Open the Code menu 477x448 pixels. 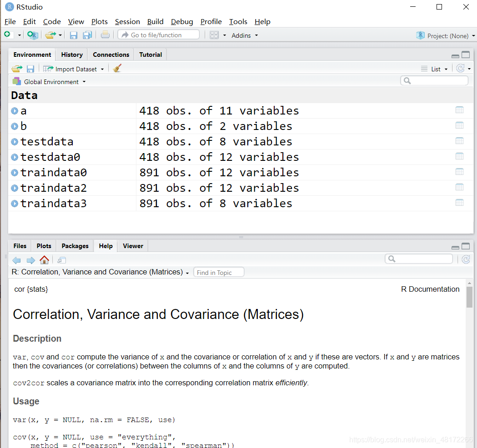[x=52, y=21]
